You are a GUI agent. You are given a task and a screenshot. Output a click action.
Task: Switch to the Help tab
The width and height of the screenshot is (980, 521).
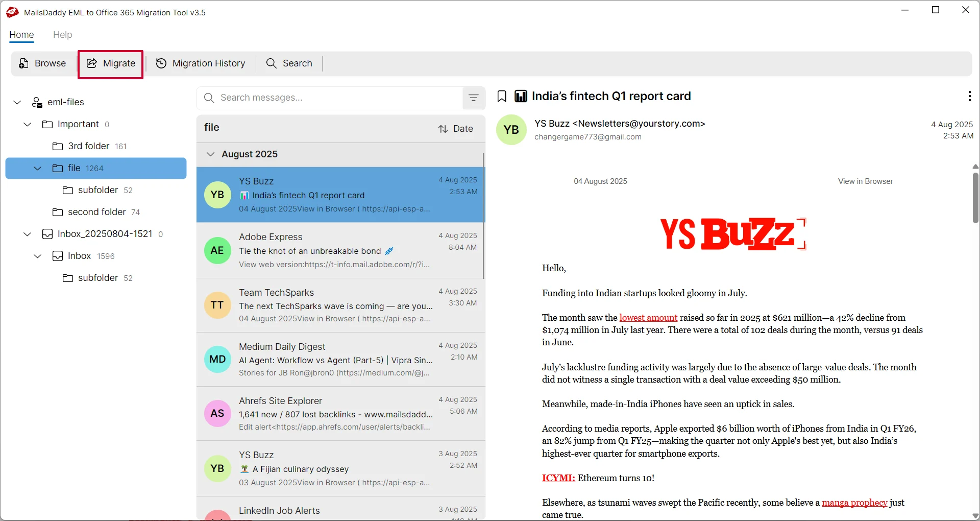coord(62,35)
